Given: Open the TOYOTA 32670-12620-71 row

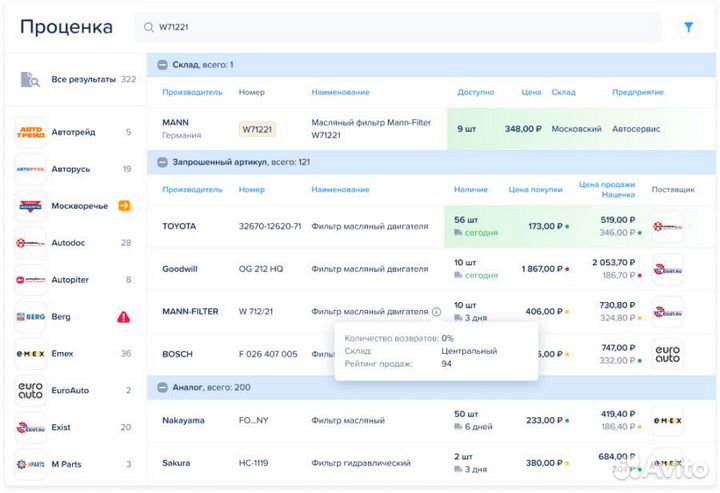Looking at the screenshot, I should click(300, 226).
